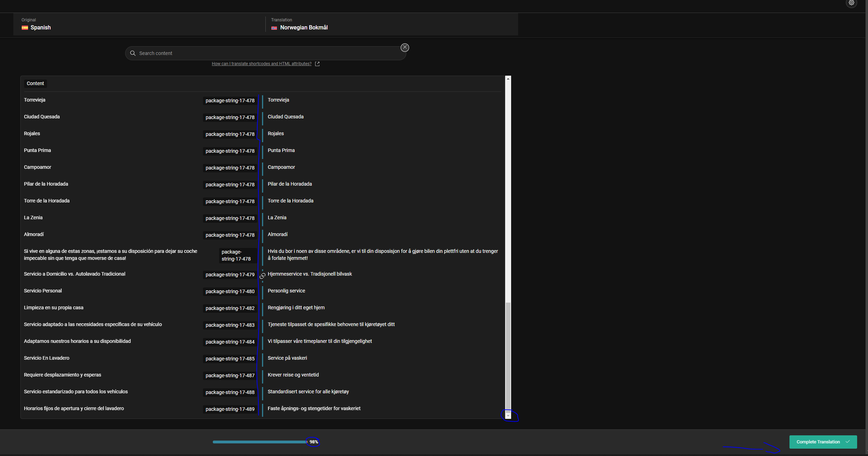Edit the 'Personlig service' translation
Viewport: 868px width, 456px height.
coord(286,291)
